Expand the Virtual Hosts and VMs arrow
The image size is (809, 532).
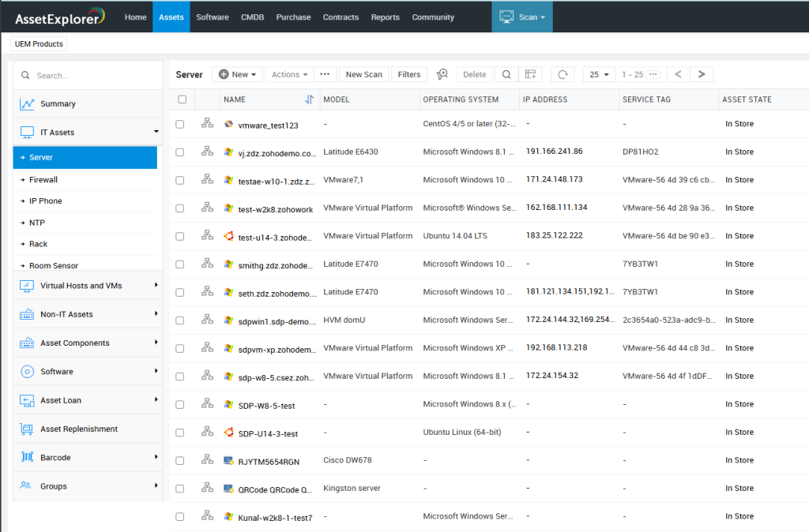point(156,285)
